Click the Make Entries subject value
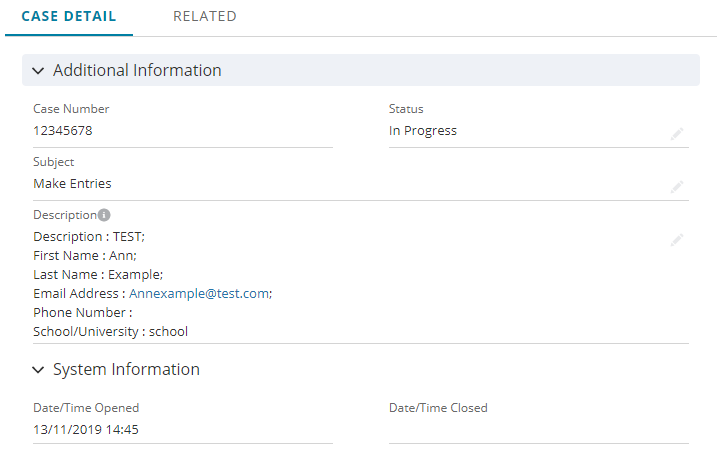The height and width of the screenshot is (451, 727). [x=72, y=183]
